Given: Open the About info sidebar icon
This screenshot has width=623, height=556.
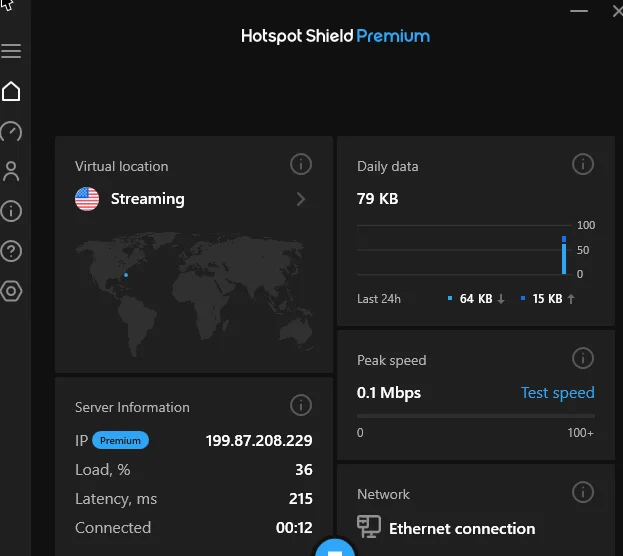Looking at the screenshot, I should [11, 211].
